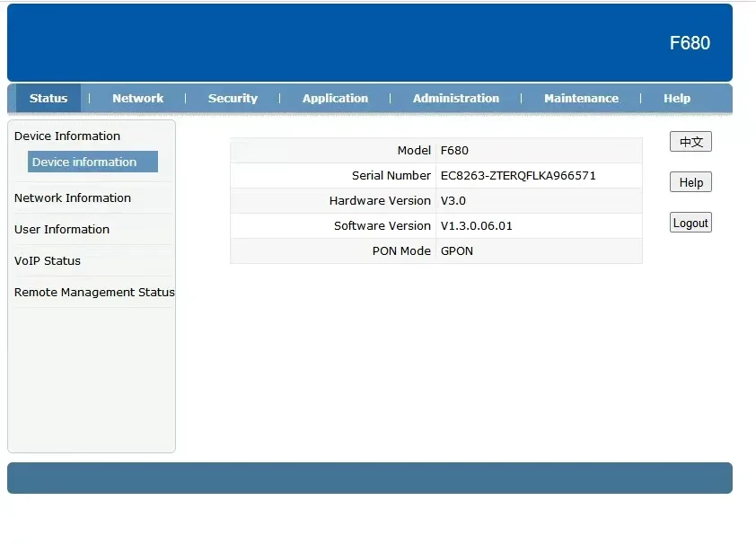Open the Status tab

[x=48, y=99]
